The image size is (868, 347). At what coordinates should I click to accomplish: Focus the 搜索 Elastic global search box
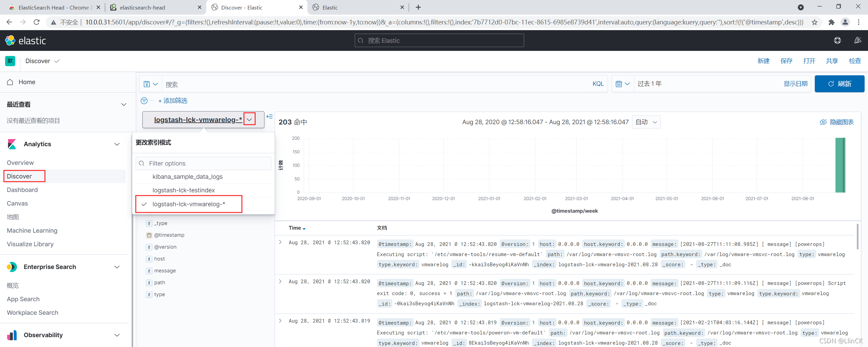pyautogui.click(x=439, y=40)
